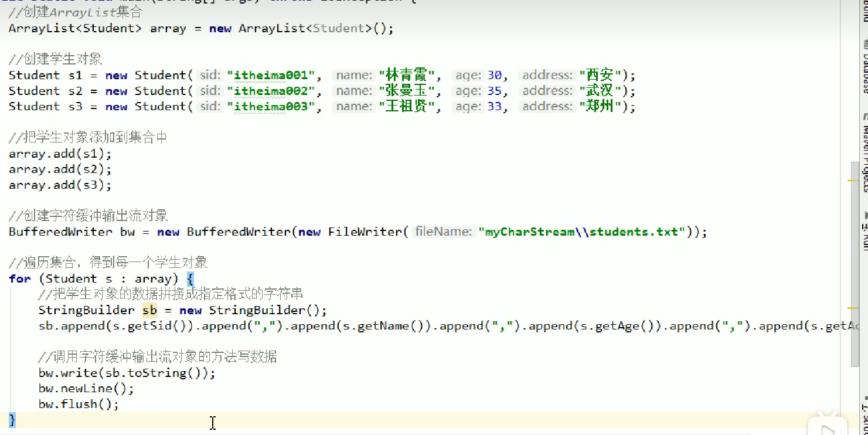Click the line bw.newLine();
The height and width of the screenshot is (435, 868).
86,389
